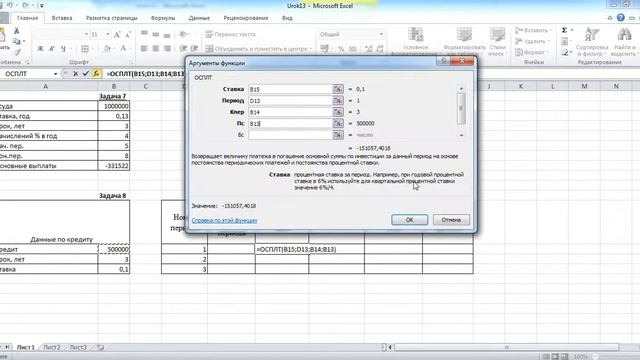The image size is (640, 360).
Task: Click the fx Insert Function icon
Action: pyautogui.click(x=96, y=74)
